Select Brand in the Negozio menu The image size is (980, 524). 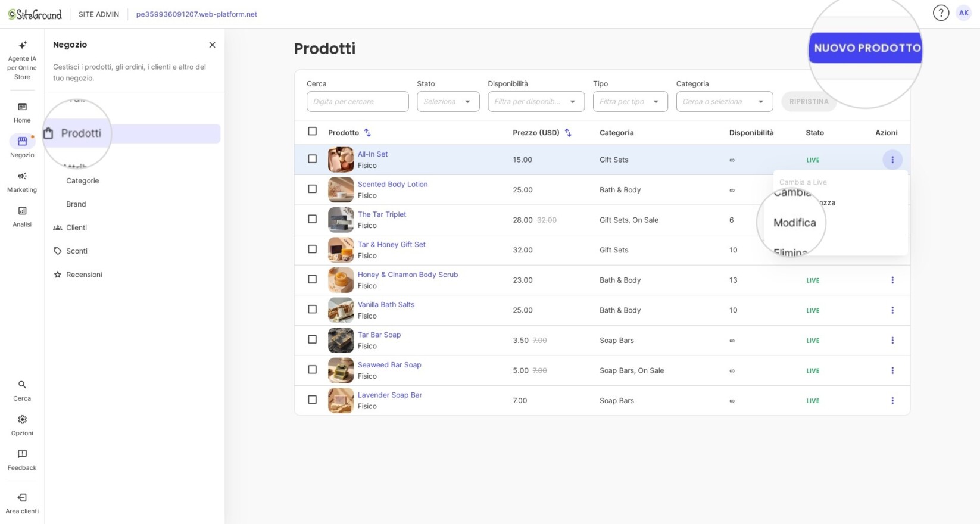tap(76, 204)
